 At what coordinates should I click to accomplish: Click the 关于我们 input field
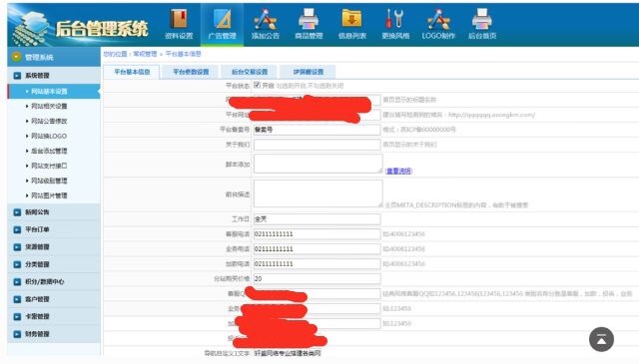point(317,145)
